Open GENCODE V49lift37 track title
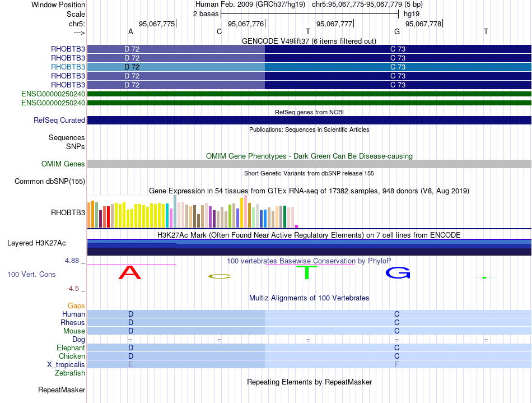The height and width of the screenshot is (403, 532). pos(309,41)
